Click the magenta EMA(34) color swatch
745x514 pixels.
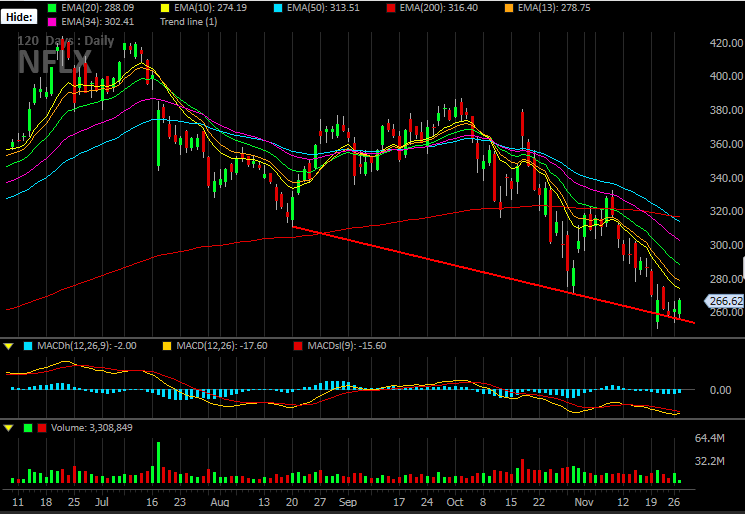point(52,22)
